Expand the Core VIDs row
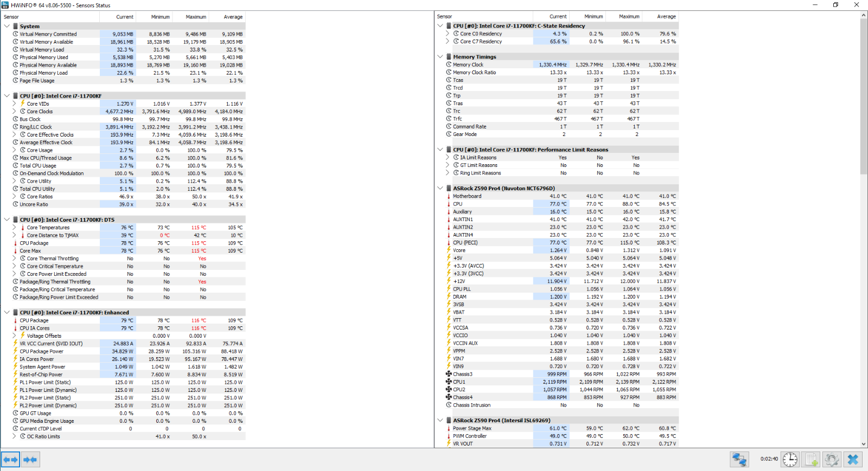This screenshot has height=471, width=868. tap(14, 104)
